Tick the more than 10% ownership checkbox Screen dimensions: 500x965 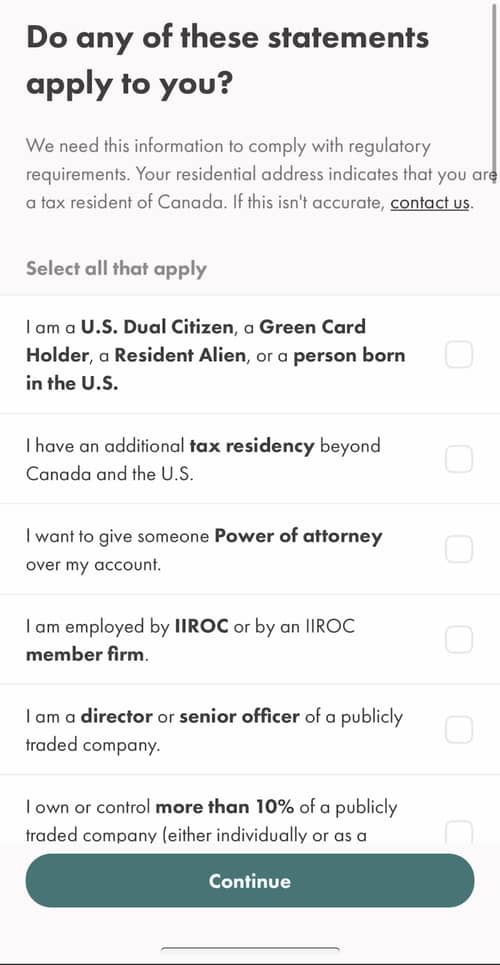(459, 832)
